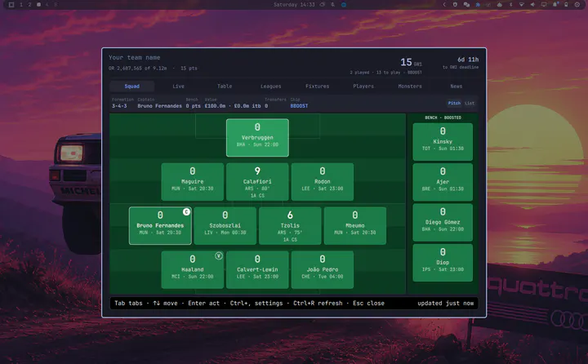Select the Diop bench card
The width and height of the screenshot is (588, 364).
[443, 263]
